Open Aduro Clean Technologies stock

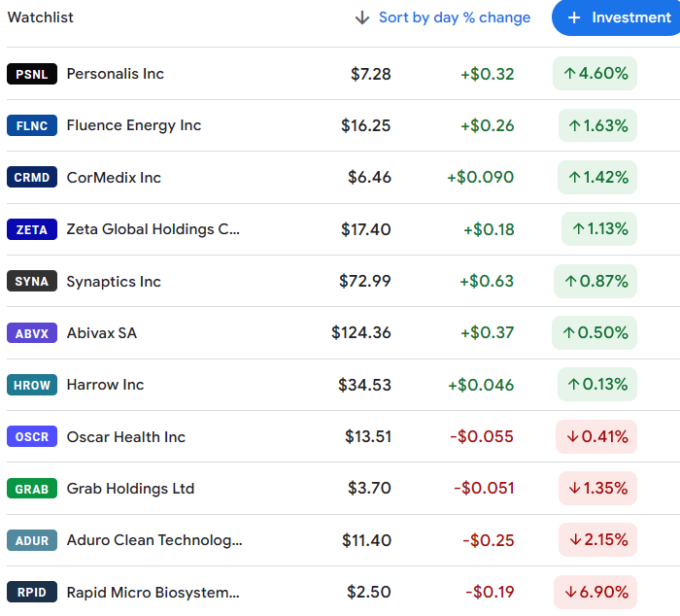(154, 540)
